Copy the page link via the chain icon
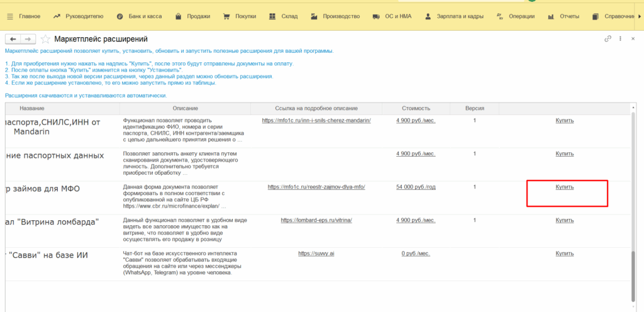644x312 pixels. [608, 38]
